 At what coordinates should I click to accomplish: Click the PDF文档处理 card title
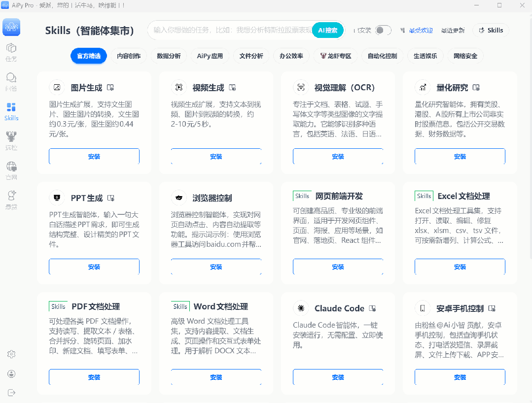point(96,306)
